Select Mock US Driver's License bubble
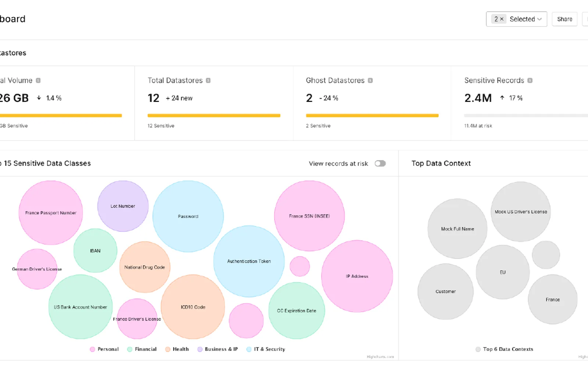This screenshot has width=588, height=368. [x=521, y=212]
